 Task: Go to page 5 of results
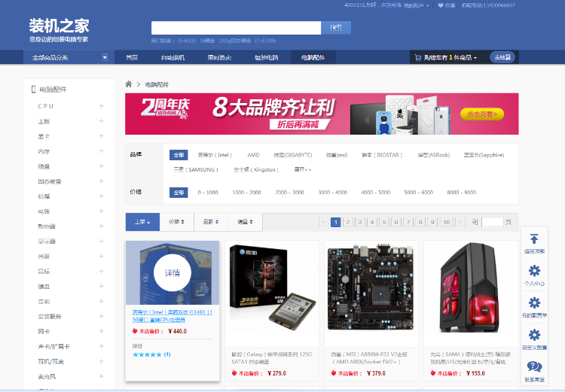pos(383,222)
